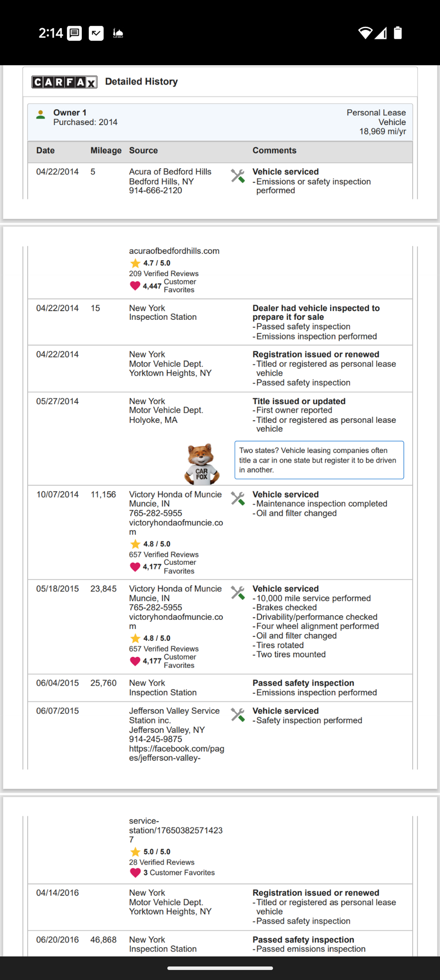Screen dimensions: 440x980
Task: Tap the Owner 1 person icon
Action: coord(41,115)
